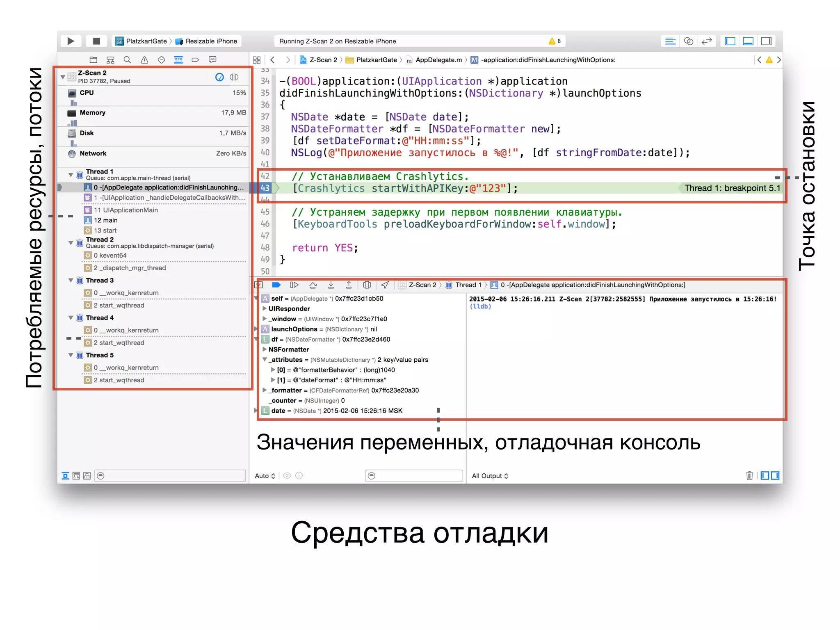The height and width of the screenshot is (630, 840).
Task: Collapse Thread 5 disclosure triangle
Action: (71, 355)
